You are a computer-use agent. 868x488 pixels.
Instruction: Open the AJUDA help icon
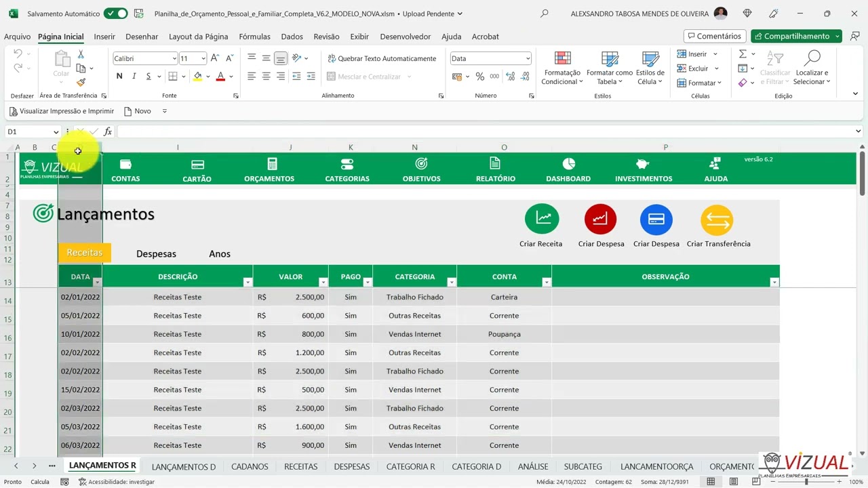pyautogui.click(x=715, y=163)
